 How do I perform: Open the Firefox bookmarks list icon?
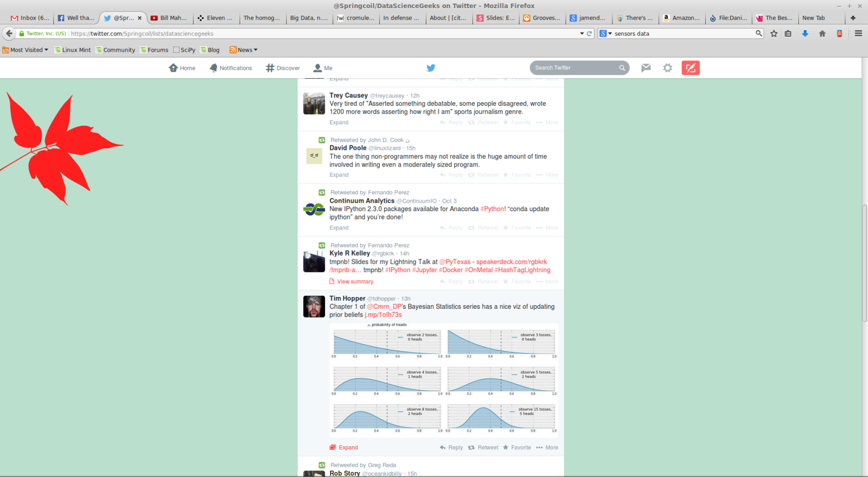tap(788, 34)
